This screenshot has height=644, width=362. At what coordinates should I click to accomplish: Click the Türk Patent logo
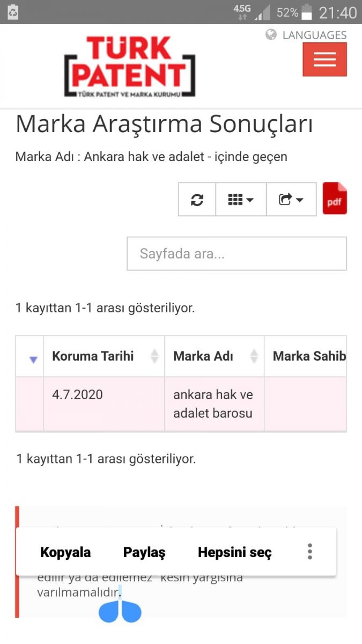point(129,67)
